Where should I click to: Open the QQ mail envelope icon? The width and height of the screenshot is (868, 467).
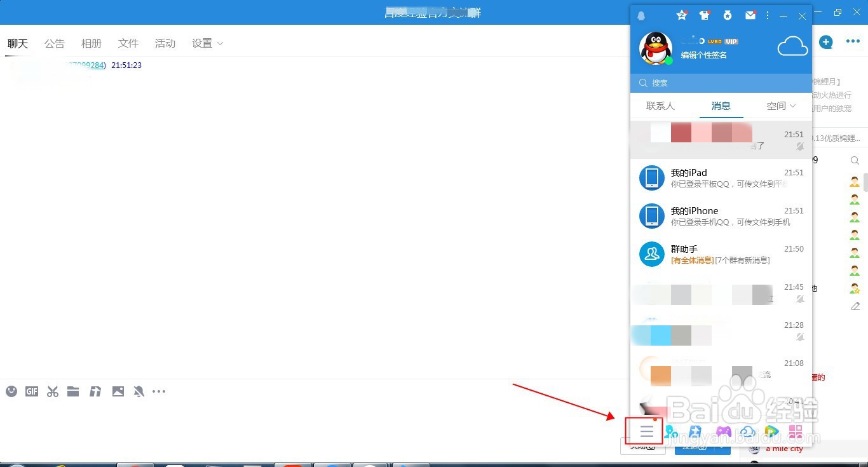point(750,15)
